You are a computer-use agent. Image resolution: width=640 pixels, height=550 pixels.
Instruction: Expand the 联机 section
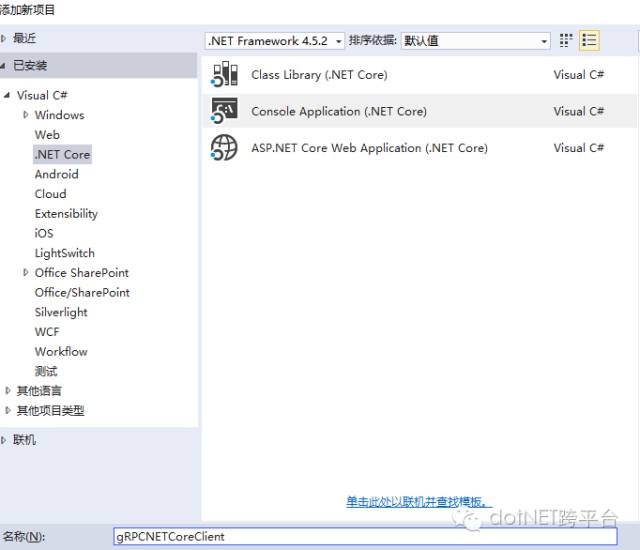click(3, 439)
